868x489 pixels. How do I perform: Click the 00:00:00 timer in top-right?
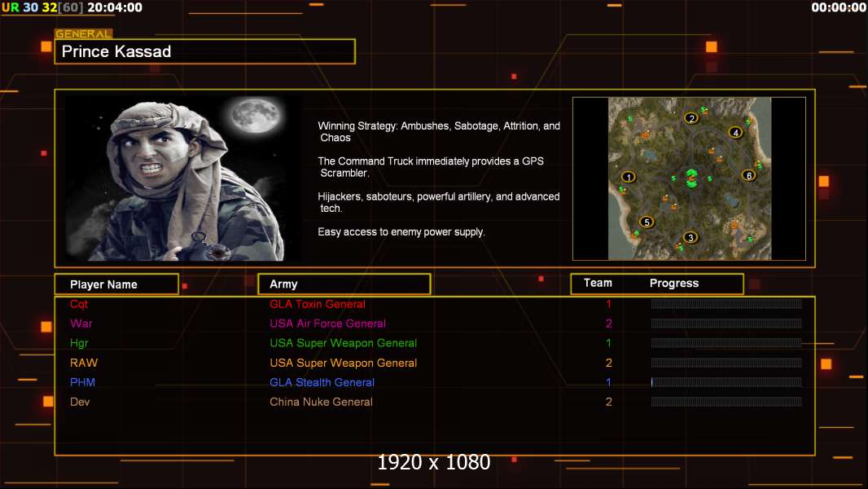(x=838, y=7)
